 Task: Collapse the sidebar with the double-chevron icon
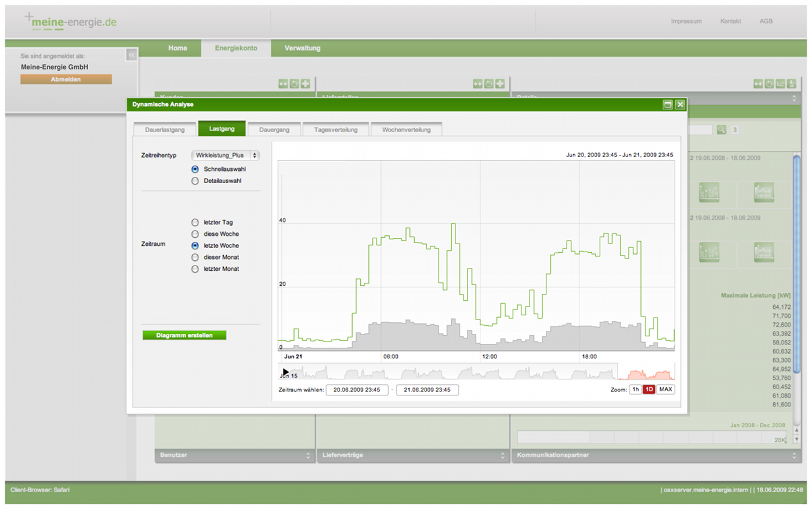[132, 54]
